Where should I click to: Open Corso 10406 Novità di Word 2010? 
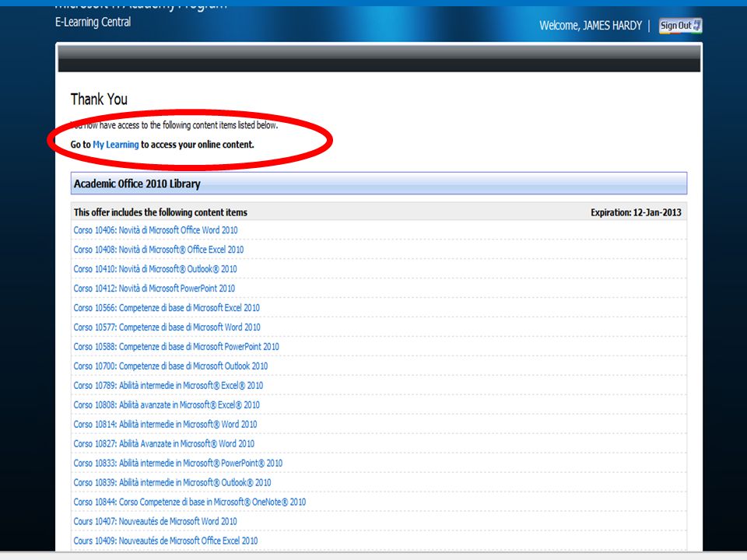coord(156,230)
